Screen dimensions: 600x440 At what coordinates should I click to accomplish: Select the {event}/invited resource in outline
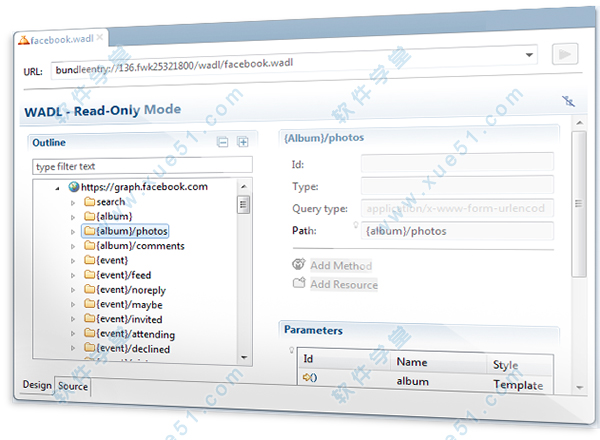(123, 319)
